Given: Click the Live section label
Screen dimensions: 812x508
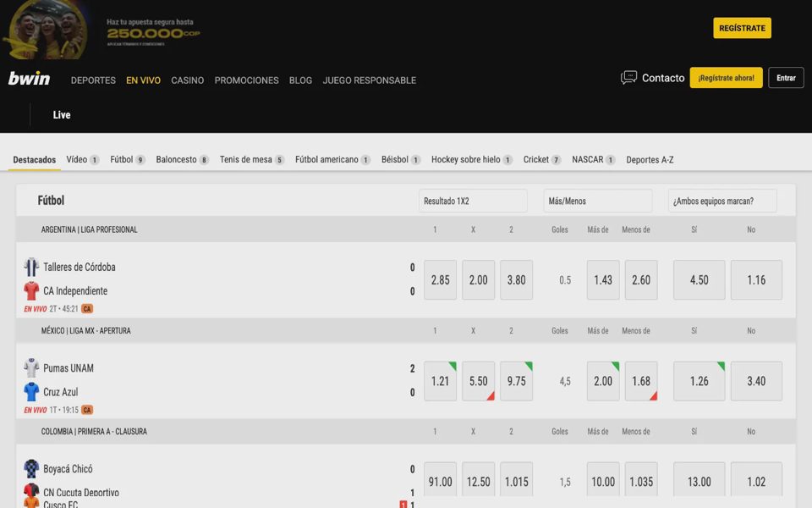Looking at the screenshot, I should [x=62, y=115].
